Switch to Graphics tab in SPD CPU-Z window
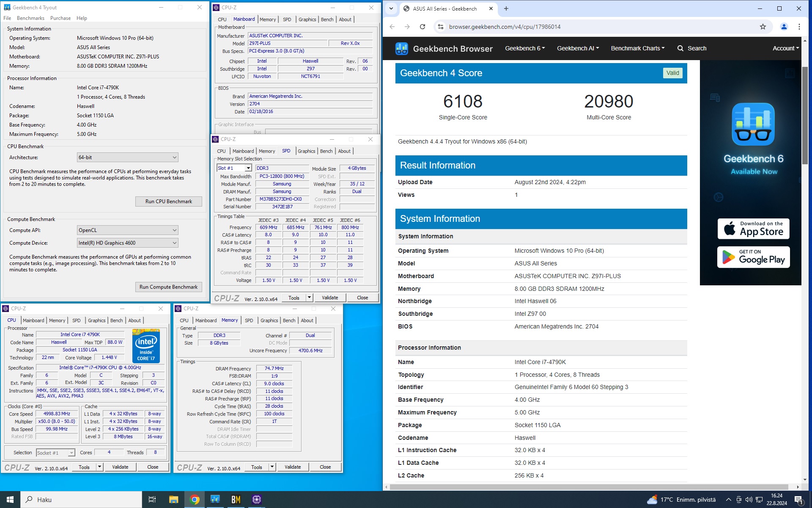 click(307, 151)
